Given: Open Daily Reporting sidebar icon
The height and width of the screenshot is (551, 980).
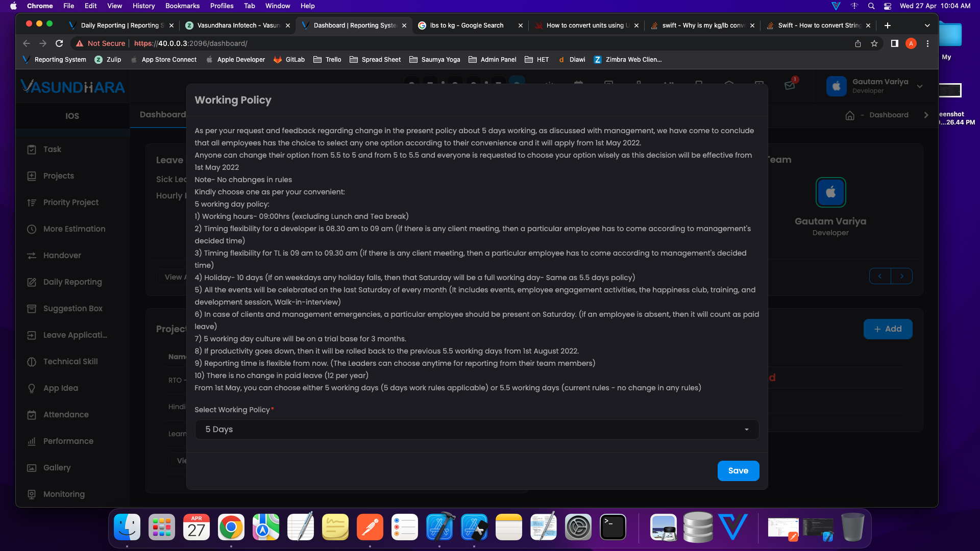Looking at the screenshot, I should coord(32,282).
